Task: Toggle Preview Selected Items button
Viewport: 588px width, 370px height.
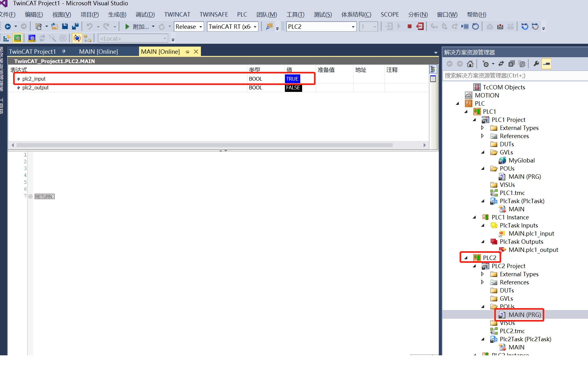Action: pos(546,64)
